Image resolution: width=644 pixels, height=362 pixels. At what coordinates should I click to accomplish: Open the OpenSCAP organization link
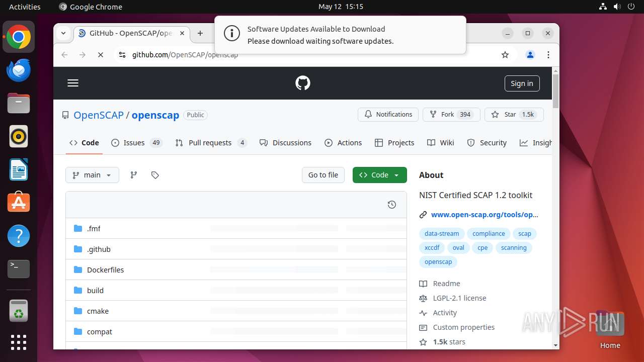pyautogui.click(x=99, y=115)
